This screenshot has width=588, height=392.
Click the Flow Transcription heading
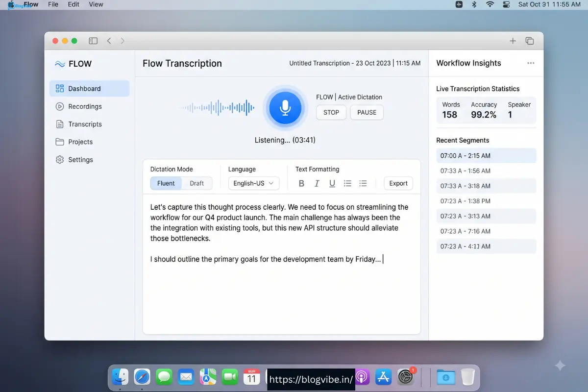[182, 63]
